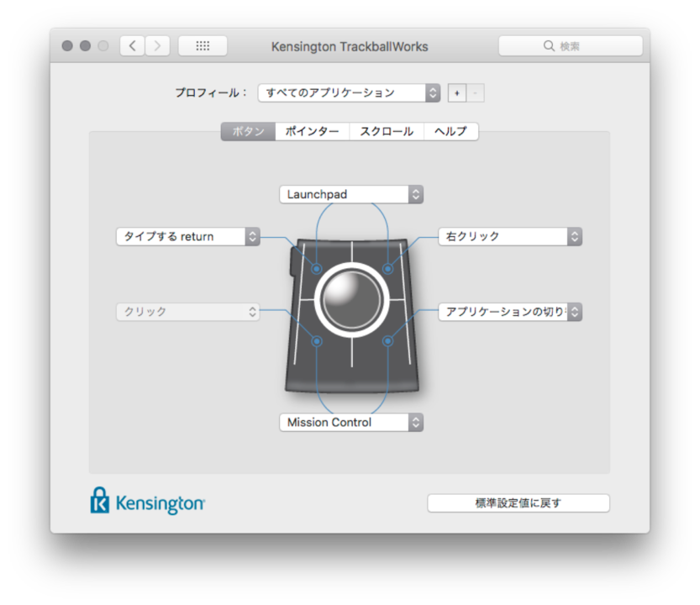700x605 pixels.
Task: Click the bottom-left trackball button marker
Action: (x=317, y=341)
